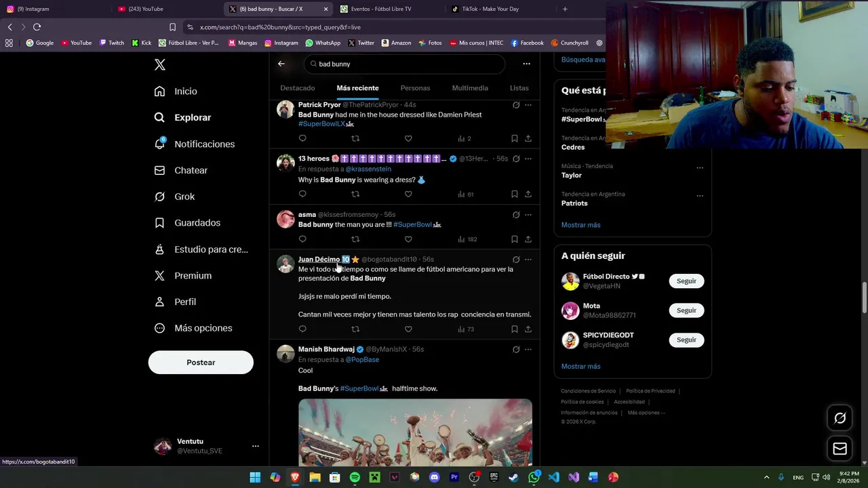Open Windows Start menu
This screenshot has height=488, width=868.
(x=255, y=477)
